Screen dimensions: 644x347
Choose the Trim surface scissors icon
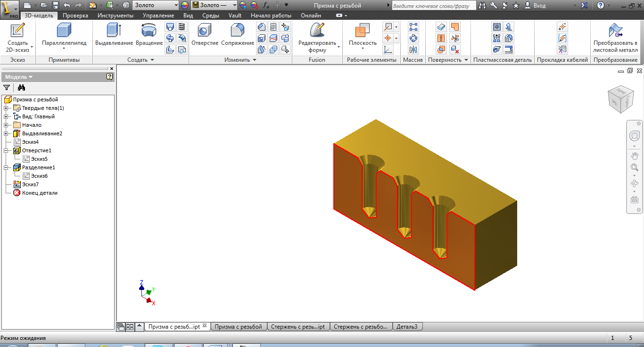coord(455,38)
